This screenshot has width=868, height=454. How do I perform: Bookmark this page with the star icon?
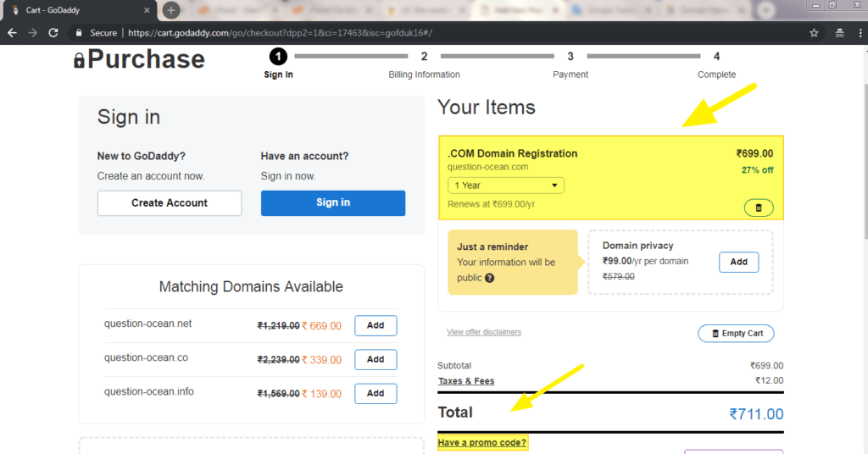tap(814, 33)
